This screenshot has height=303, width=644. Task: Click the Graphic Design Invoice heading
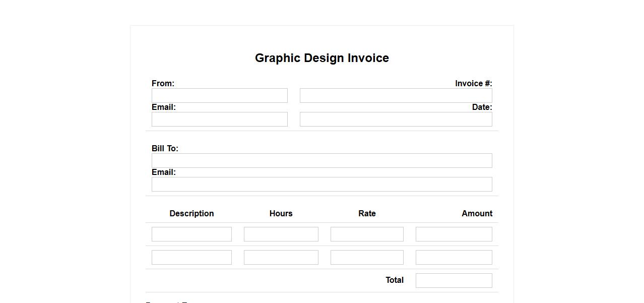tap(321, 58)
